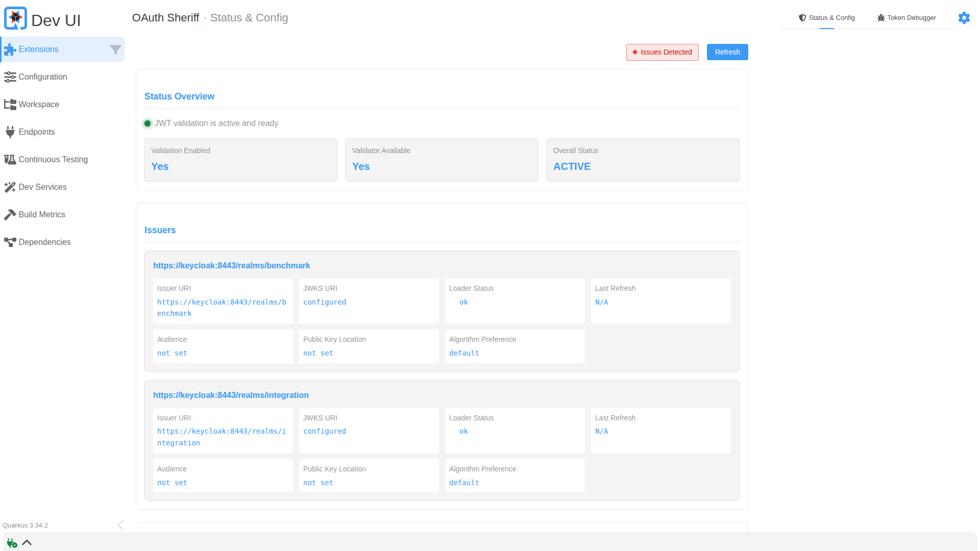The height and width of the screenshot is (551, 980).
Task: Click the Quarkus Dev UI logo
Action: point(15,19)
